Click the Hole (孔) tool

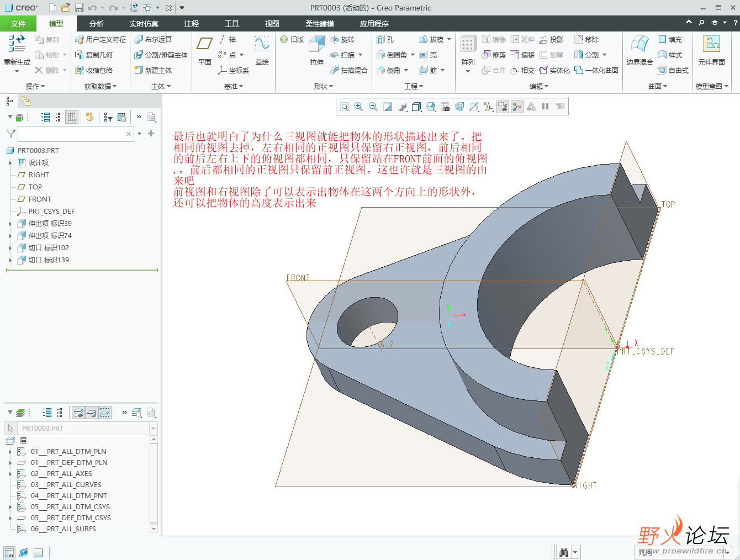(385, 39)
